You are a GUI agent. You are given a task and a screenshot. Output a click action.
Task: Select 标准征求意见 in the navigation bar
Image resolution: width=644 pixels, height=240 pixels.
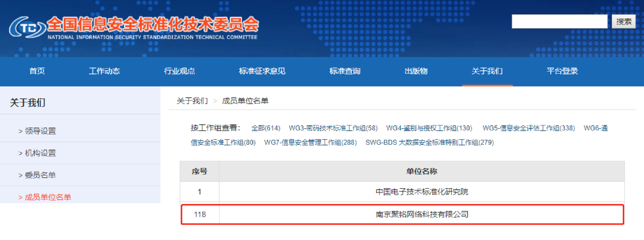pos(262,71)
